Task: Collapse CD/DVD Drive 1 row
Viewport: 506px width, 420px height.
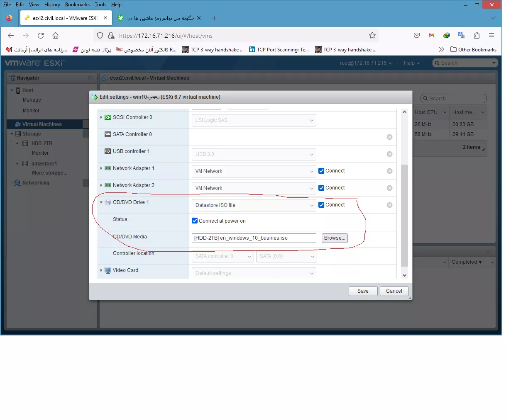Action: [x=101, y=202]
